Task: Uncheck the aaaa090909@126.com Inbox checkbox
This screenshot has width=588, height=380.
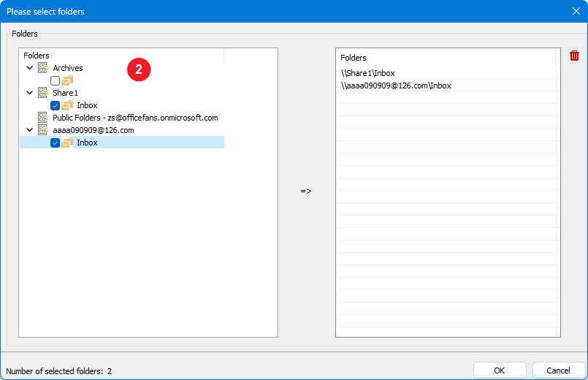Action: tap(56, 142)
